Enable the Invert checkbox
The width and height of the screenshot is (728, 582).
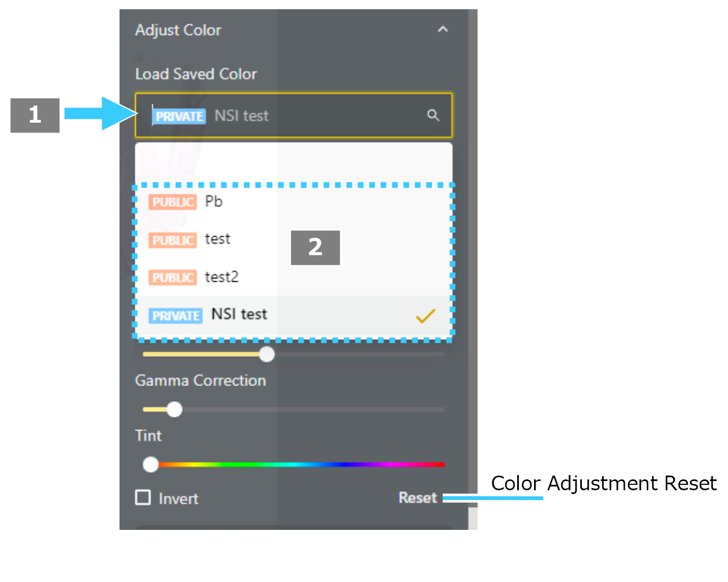(143, 497)
